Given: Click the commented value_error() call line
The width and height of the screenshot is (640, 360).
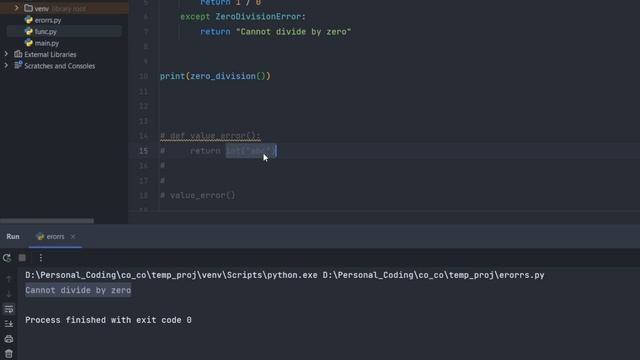Looking at the screenshot, I should [x=198, y=196].
